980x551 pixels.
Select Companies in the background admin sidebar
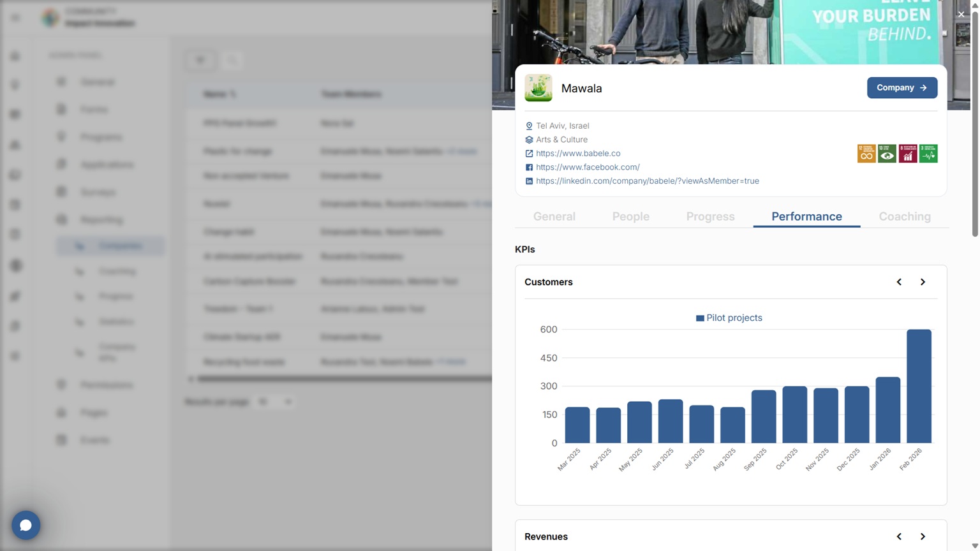tap(110, 246)
